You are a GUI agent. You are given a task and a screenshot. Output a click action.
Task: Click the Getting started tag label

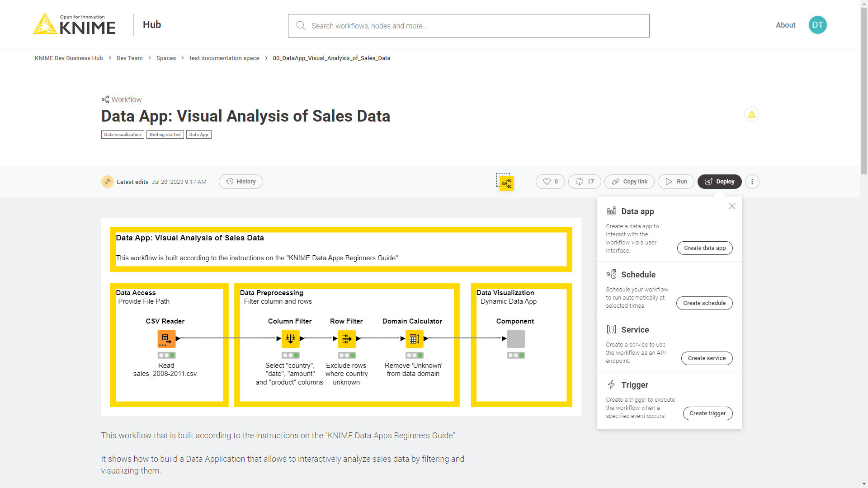pyautogui.click(x=165, y=134)
